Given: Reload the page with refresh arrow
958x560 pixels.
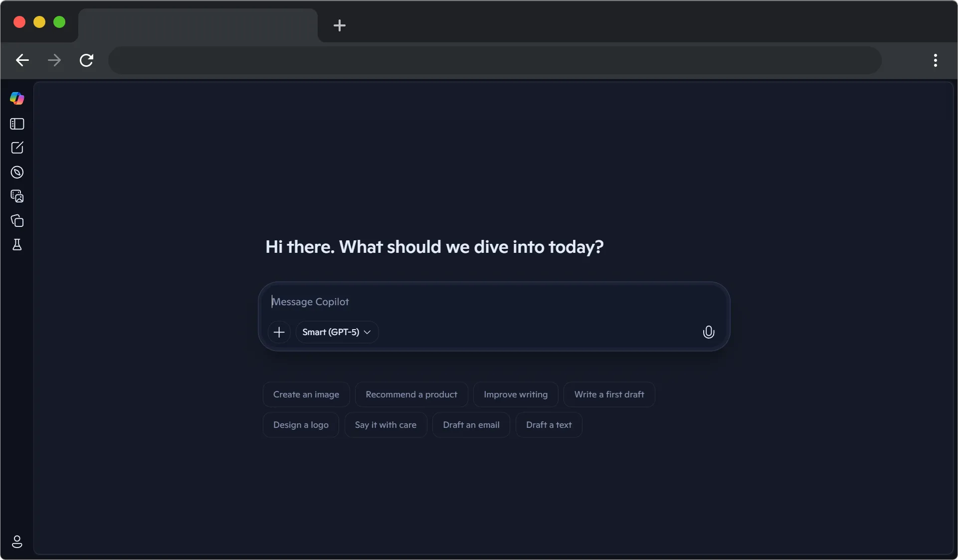Looking at the screenshot, I should [86, 60].
